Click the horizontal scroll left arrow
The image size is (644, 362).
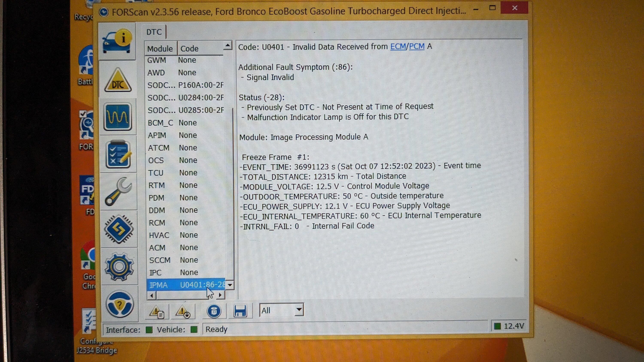tap(152, 296)
